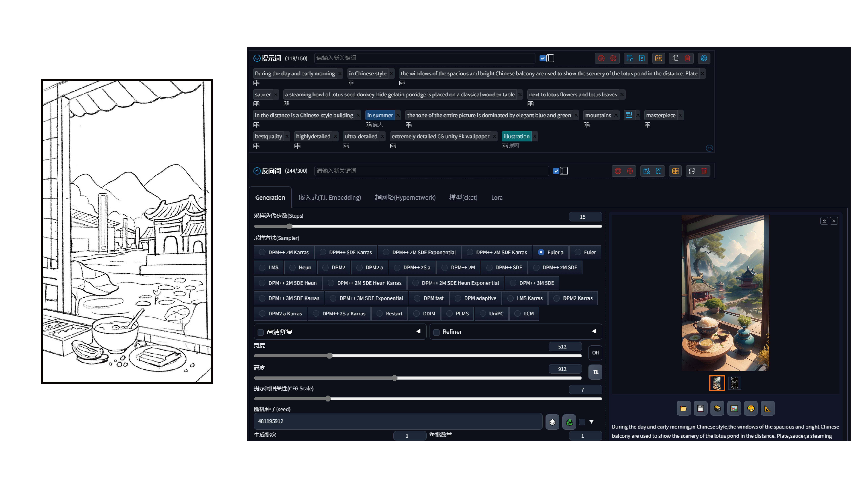Reuse last seed with green recycle icon
The image size is (868, 488).
coord(569,422)
